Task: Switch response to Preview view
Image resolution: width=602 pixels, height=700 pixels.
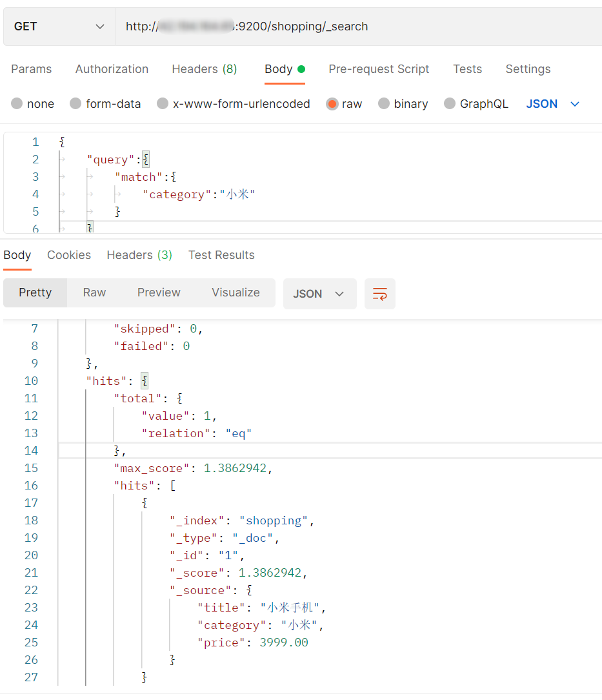Action: tap(159, 293)
